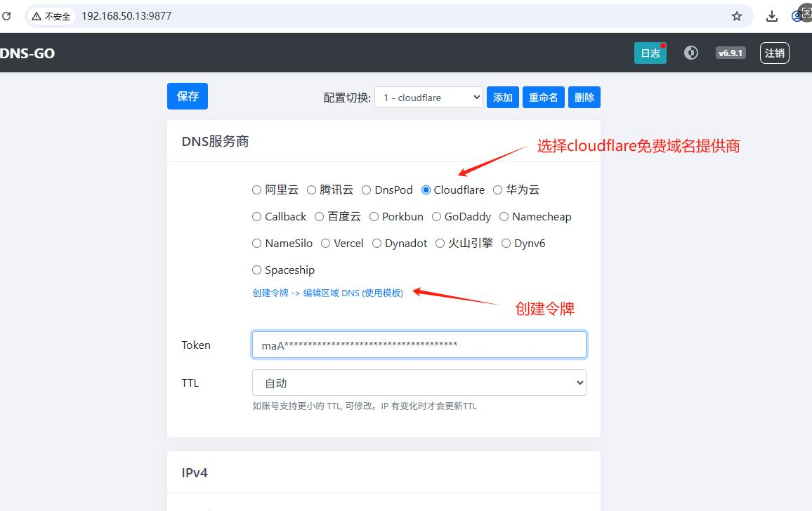The width and height of the screenshot is (812, 511).
Task: Click the DNS服务商 section heading
Action: tap(215, 141)
